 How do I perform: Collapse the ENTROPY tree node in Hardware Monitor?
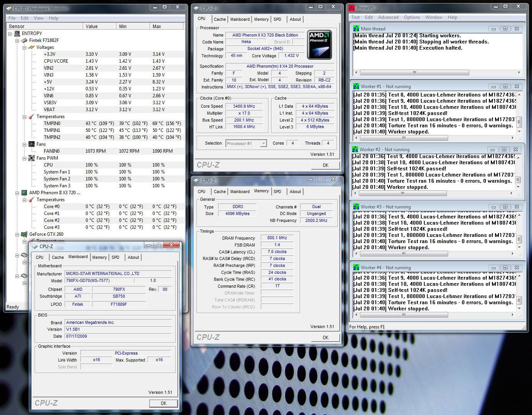(10, 33)
